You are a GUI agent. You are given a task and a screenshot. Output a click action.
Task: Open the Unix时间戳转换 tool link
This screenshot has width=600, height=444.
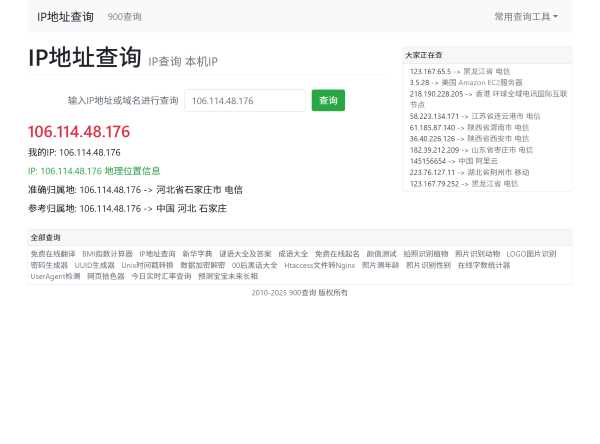[x=147, y=265]
